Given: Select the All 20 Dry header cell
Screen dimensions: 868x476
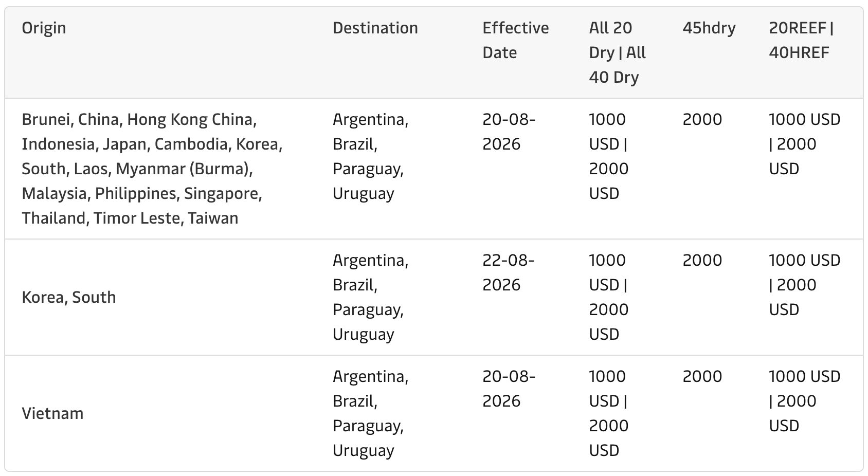Looking at the screenshot, I should click(617, 52).
